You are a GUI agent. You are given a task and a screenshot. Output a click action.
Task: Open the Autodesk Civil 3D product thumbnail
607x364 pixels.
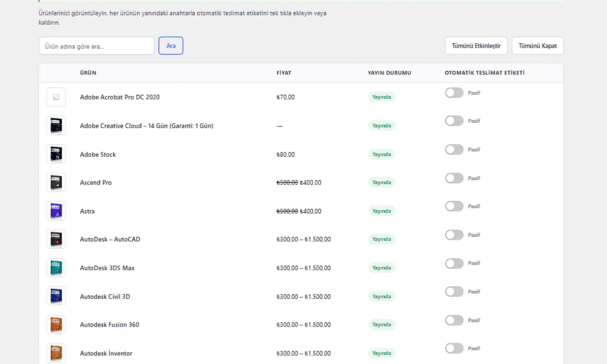point(56,296)
